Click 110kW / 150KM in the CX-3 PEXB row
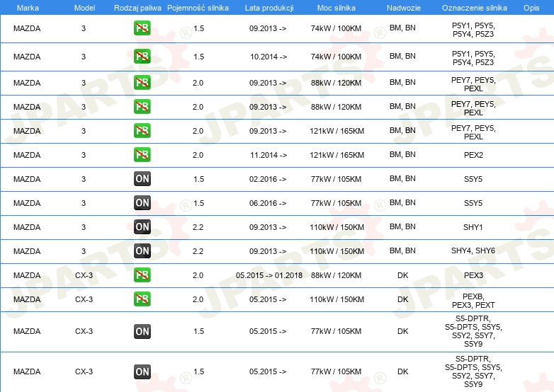 coord(337,299)
